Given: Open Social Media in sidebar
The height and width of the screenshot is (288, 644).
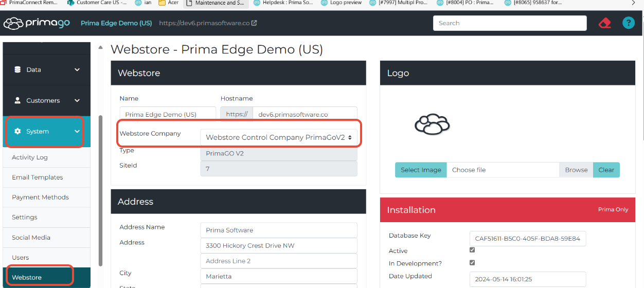Looking at the screenshot, I should pyautogui.click(x=46, y=238).
